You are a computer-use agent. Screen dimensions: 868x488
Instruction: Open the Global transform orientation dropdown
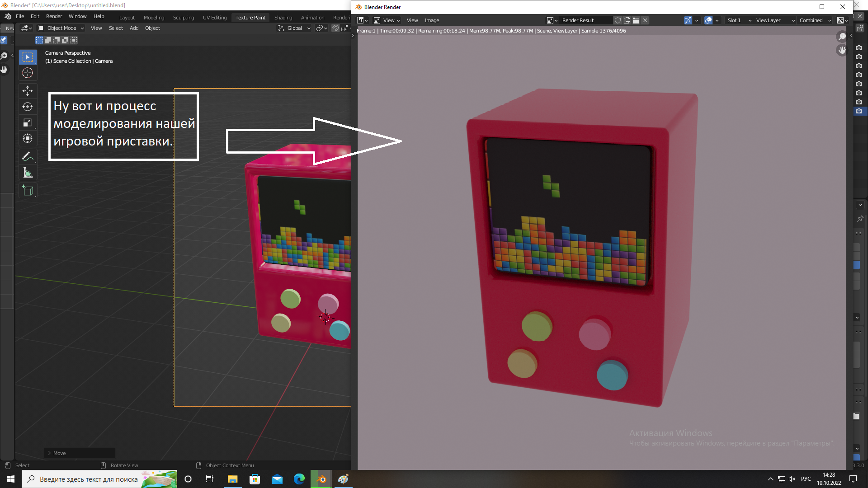tap(294, 28)
